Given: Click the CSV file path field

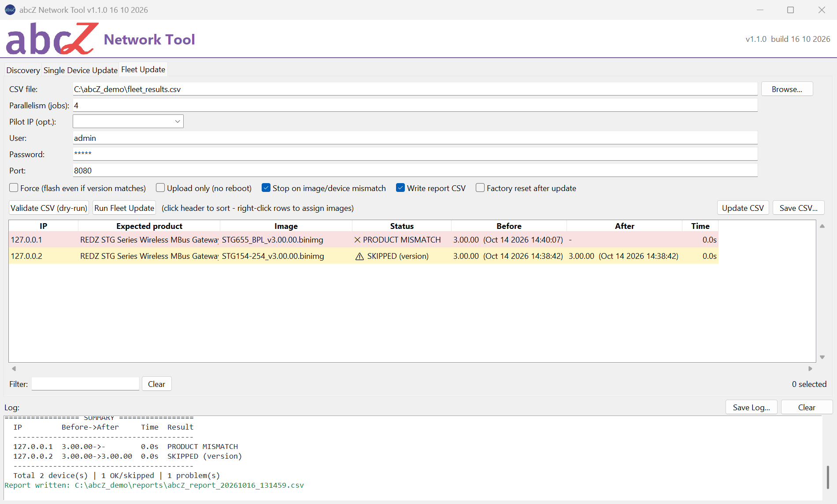Looking at the screenshot, I should pos(415,89).
